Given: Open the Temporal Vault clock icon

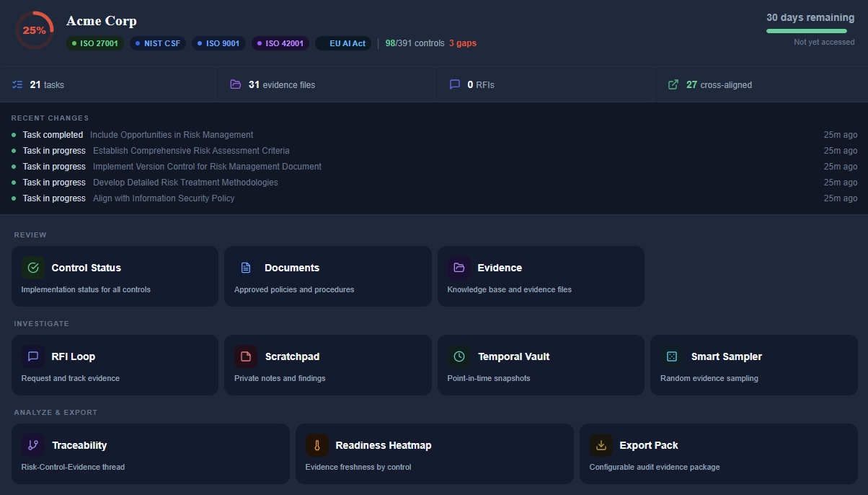Looking at the screenshot, I should click(x=459, y=356).
